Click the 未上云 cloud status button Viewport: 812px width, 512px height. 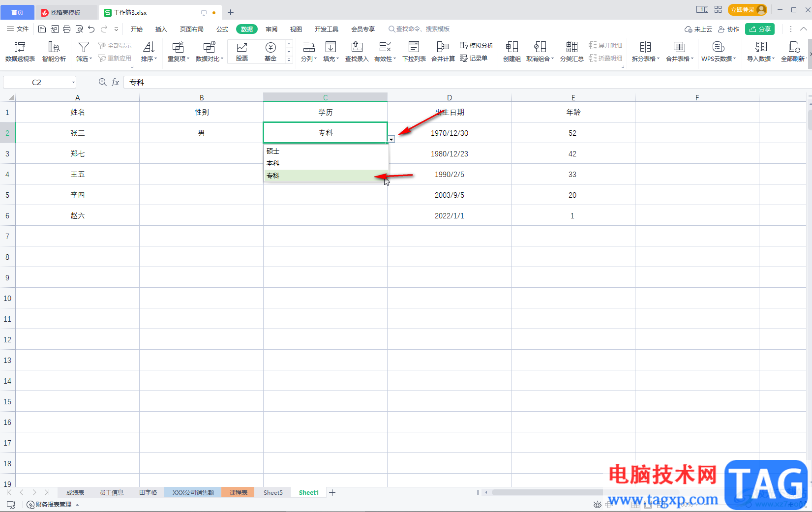698,29
